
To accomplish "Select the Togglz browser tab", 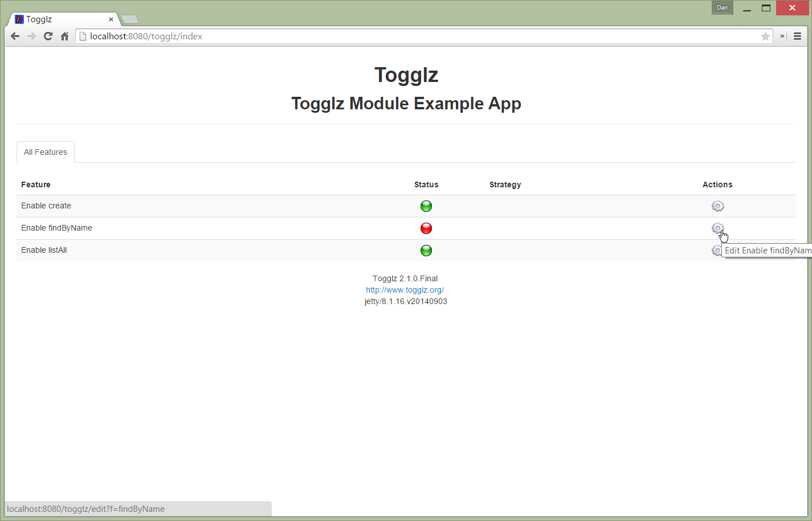I will point(63,19).
